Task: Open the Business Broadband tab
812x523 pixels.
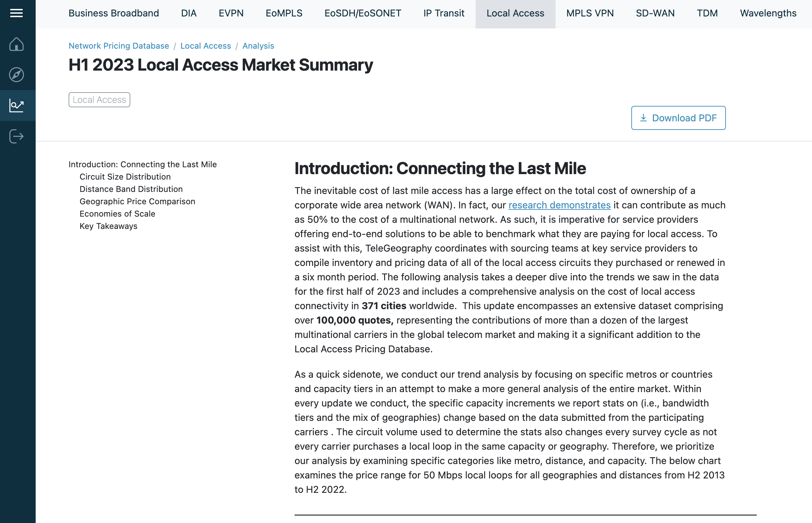Action: (x=114, y=13)
